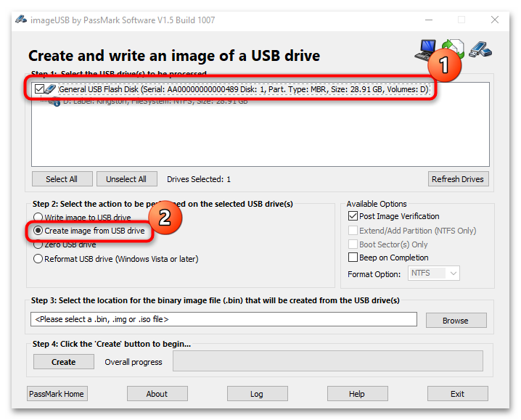Click the D: Label Kingston volume row
521x420 pixels.
[155, 102]
